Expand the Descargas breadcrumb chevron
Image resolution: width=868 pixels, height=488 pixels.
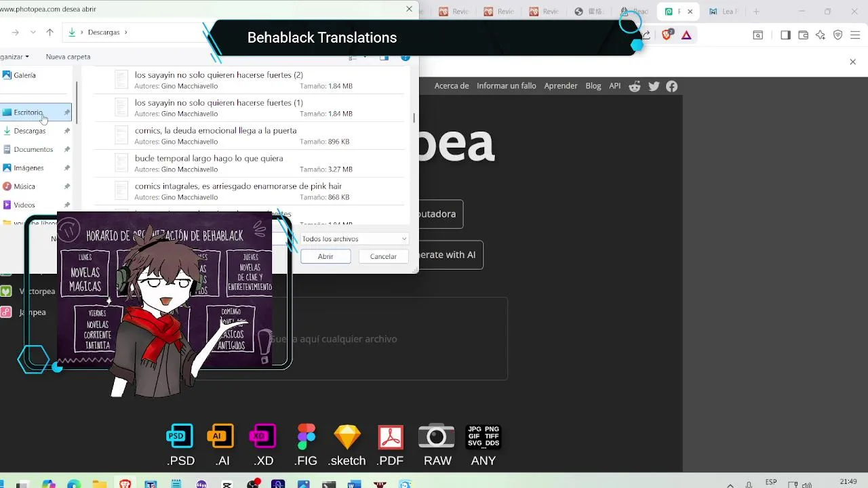point(125,32)
